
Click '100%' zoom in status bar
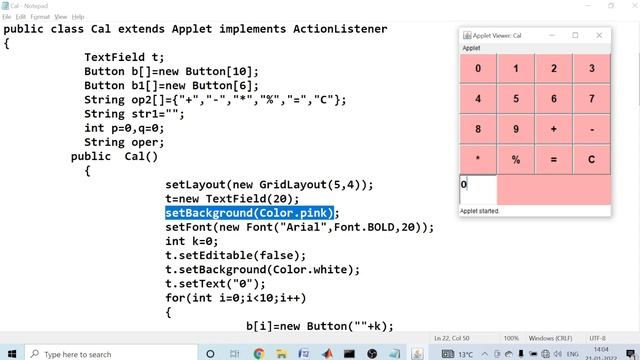[x=511, y=338]
